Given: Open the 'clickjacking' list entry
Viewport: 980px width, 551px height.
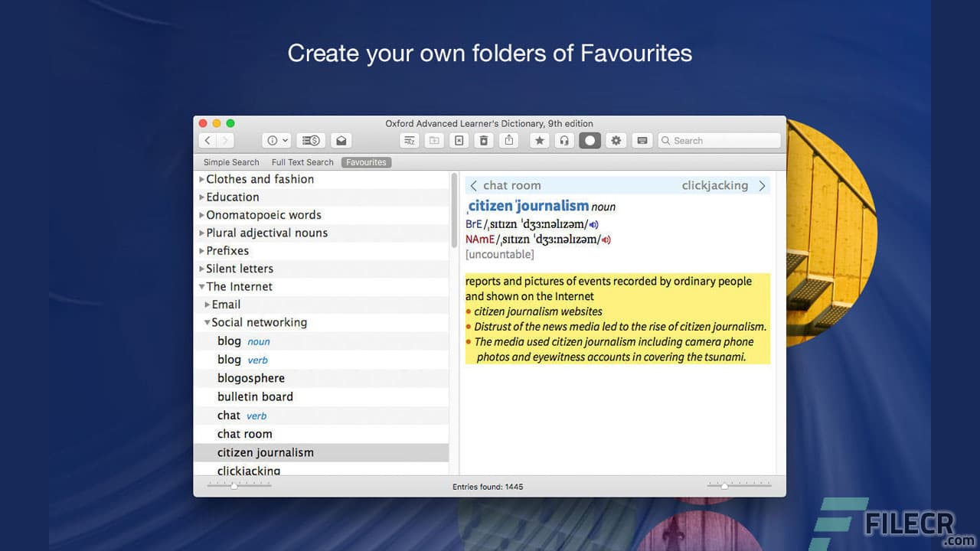Looking at the screenshot, I should tap(322, 469).
